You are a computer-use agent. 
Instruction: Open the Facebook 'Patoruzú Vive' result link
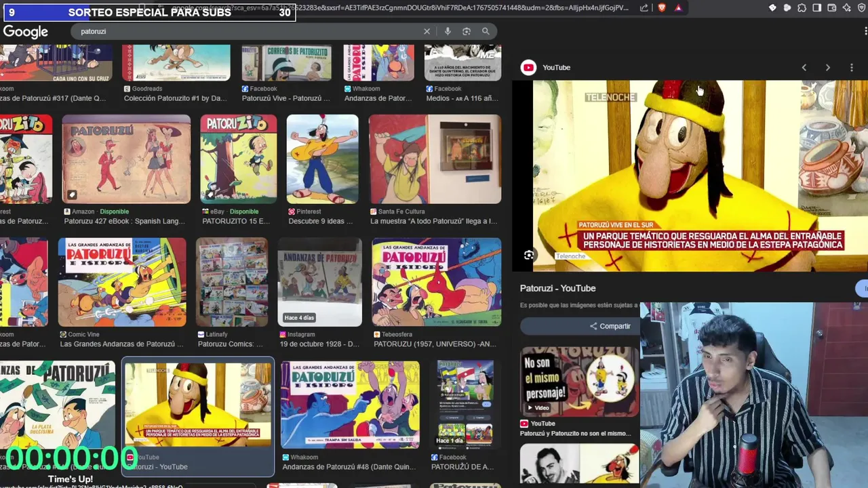pos(286,98)
